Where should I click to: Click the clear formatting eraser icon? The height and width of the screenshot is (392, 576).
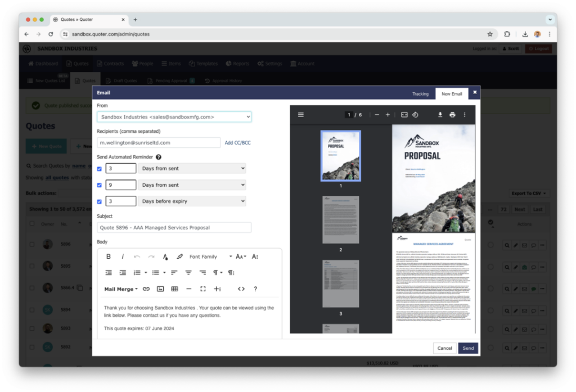pos(179,256)
